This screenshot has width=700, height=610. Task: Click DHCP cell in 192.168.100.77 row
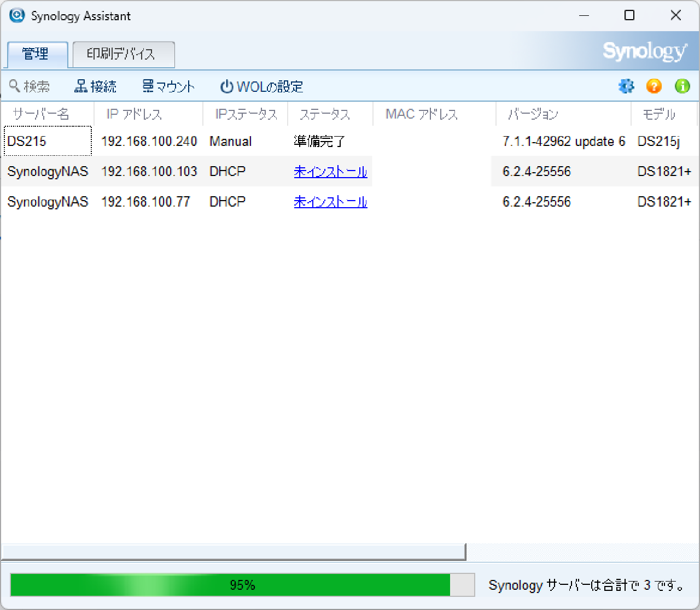(227, 202)
